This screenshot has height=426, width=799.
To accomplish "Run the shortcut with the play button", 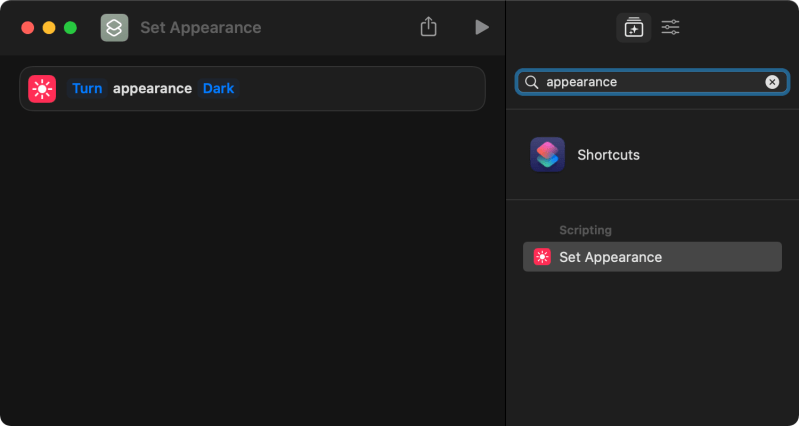I will point(482,27).
